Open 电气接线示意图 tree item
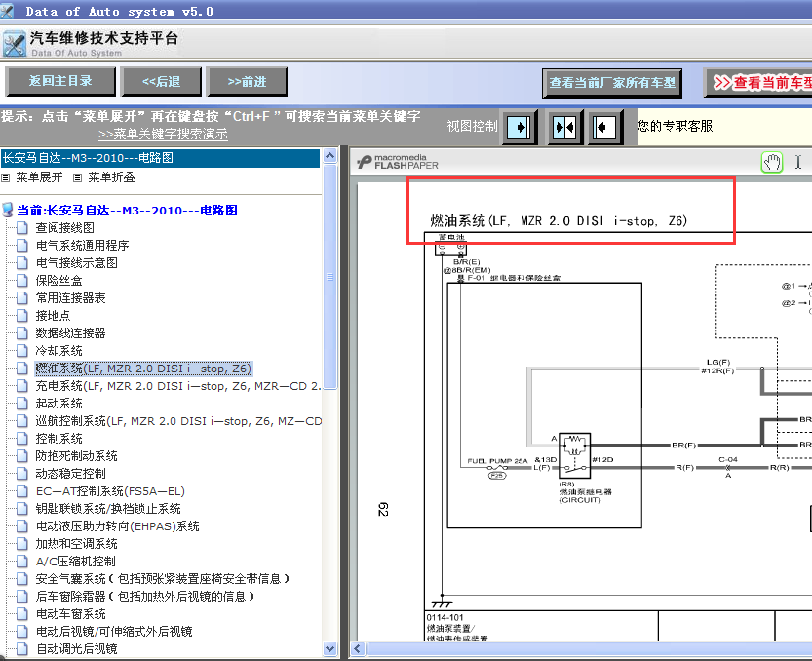Viewport: 812px width, 661px height. tap(76, 263)
